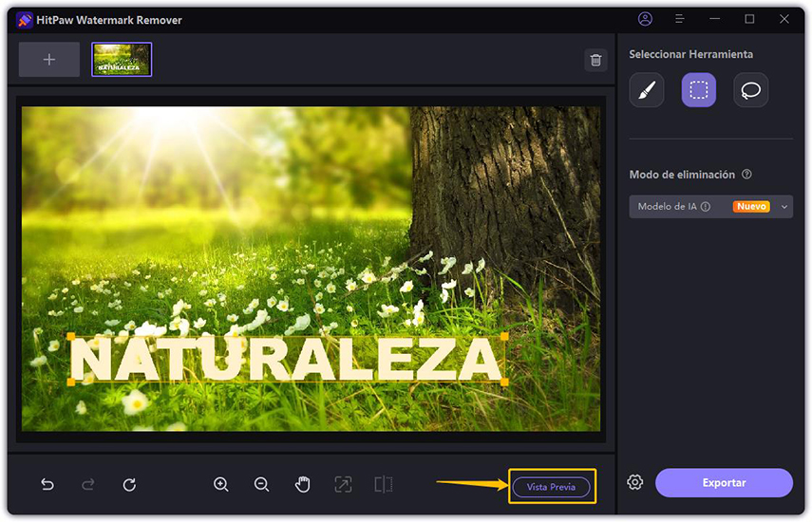The image size is (812, 522).
Task: Toggle the compare split view icon
Action: point(384,484)
